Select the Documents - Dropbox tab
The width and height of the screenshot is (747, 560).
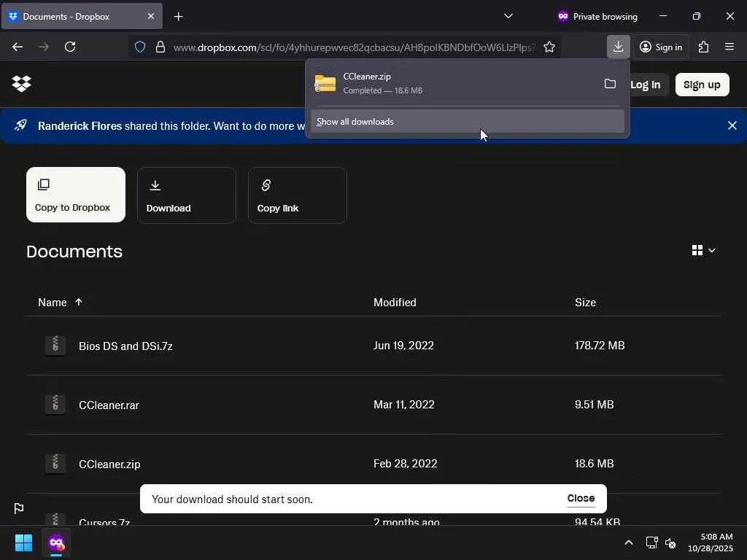82,16
